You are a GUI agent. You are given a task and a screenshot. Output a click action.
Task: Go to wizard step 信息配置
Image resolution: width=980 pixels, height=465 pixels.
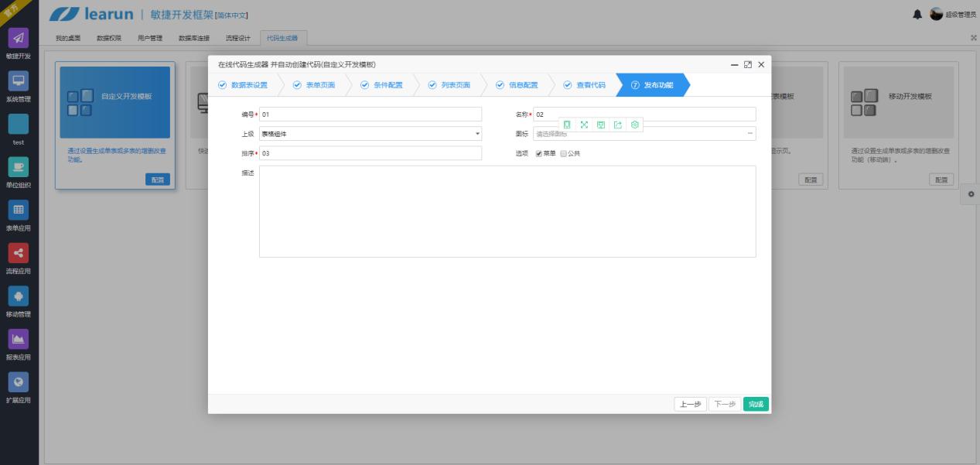pyautogui.click(x=517, y=85)
